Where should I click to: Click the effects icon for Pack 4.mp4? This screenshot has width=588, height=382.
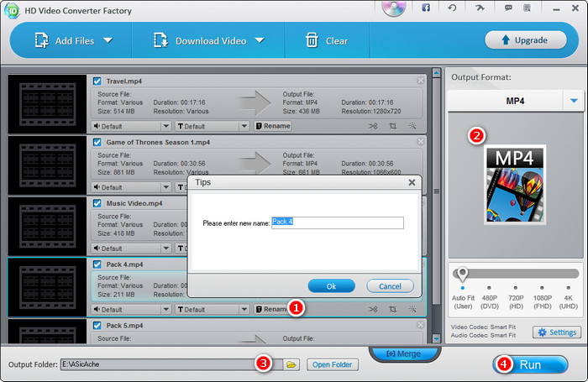(x=412, y=309)
